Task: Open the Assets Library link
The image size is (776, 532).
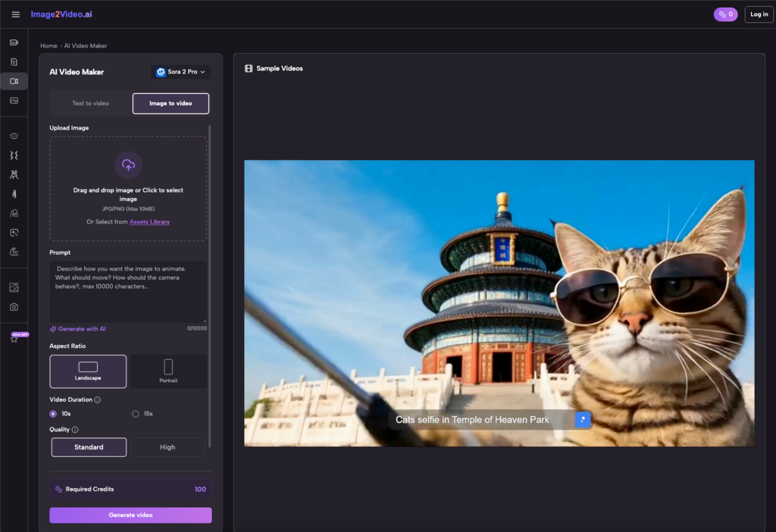Action: coord(149,222)
